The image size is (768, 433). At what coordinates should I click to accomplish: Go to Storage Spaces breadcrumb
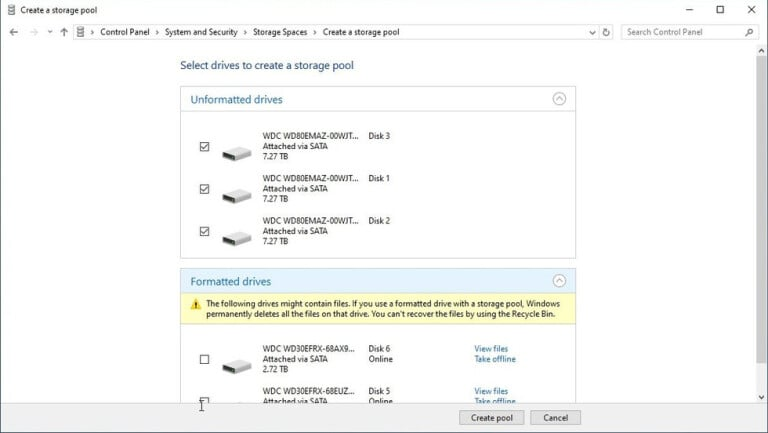[280, 32]
